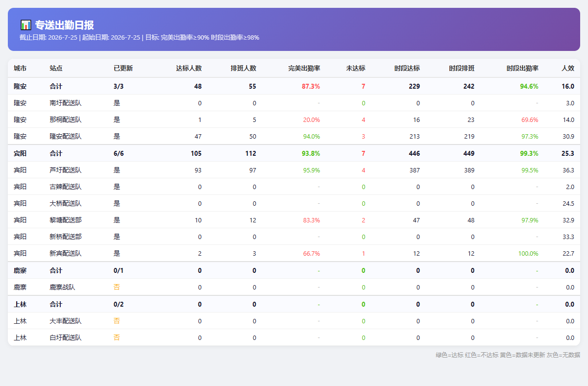Image resolution: width=588 pixels, height=386 pixels.
Task: Click the 人效 column header
Action: pos(568,68)
